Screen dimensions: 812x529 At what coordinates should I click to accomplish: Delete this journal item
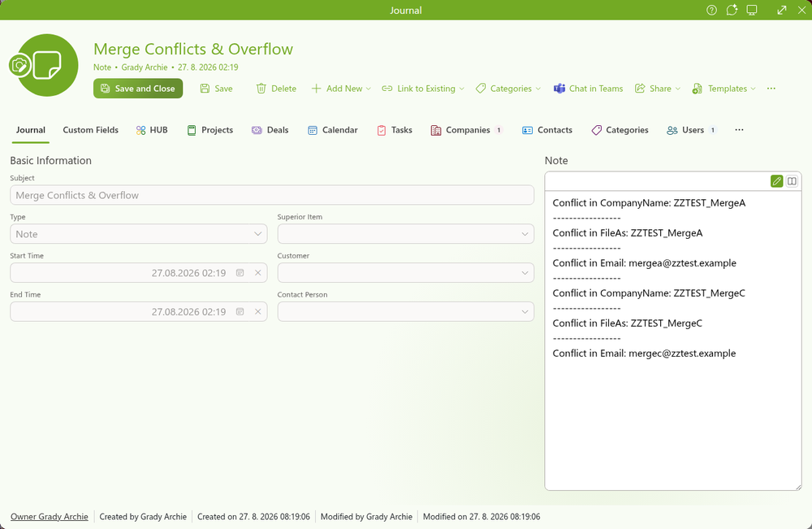pyautogui.click(x=277, y=89)
